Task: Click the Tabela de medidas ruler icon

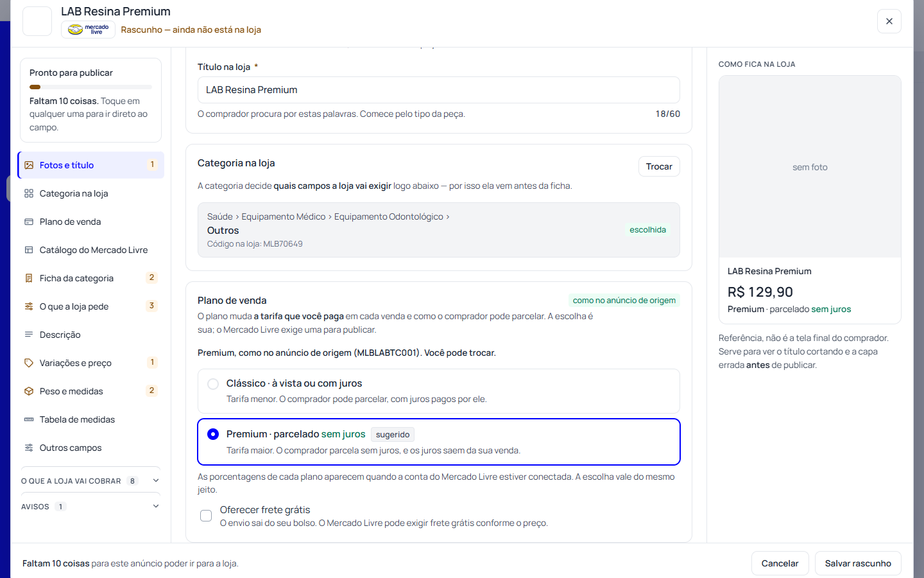Action: coord(29,419)
